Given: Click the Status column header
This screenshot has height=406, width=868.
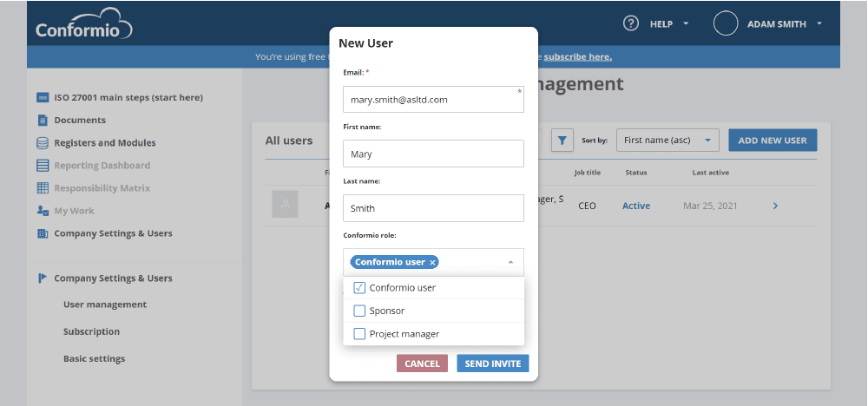Looking at the screenshot, I should point(636,173).
